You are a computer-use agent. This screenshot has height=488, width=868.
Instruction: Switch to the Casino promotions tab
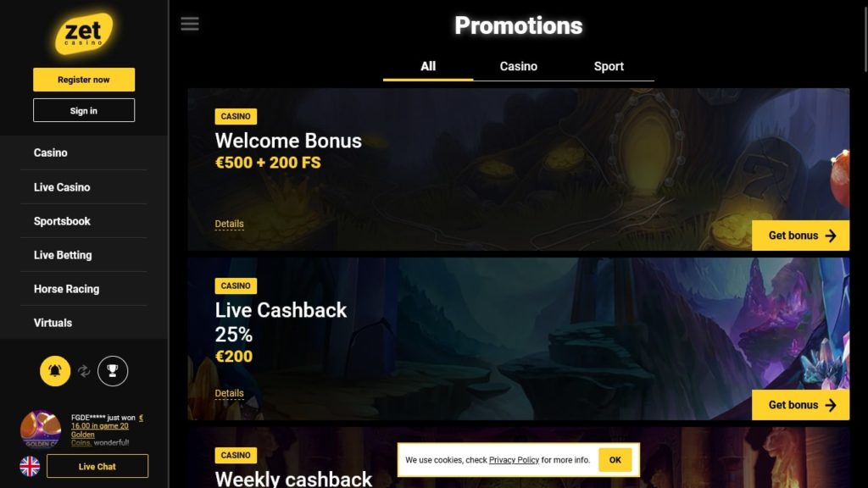click(x=518, y=66)
